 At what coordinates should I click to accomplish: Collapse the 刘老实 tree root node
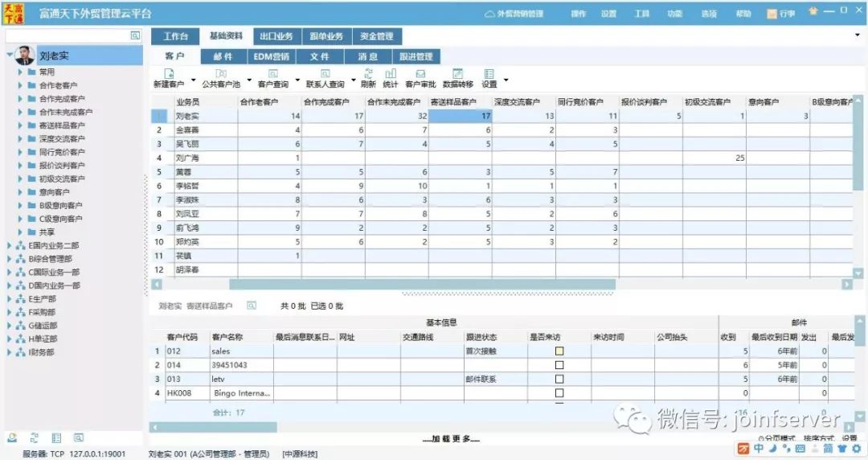coord(10,55)
